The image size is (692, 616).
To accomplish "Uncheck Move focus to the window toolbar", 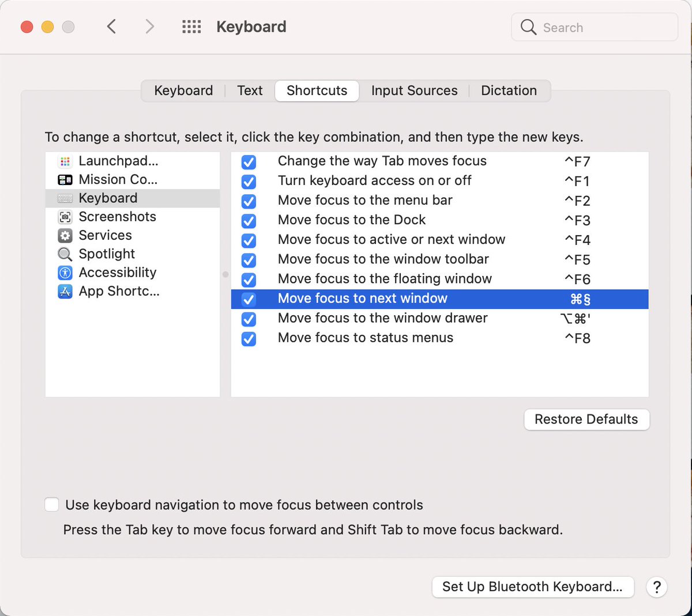I will click(249, 260).
